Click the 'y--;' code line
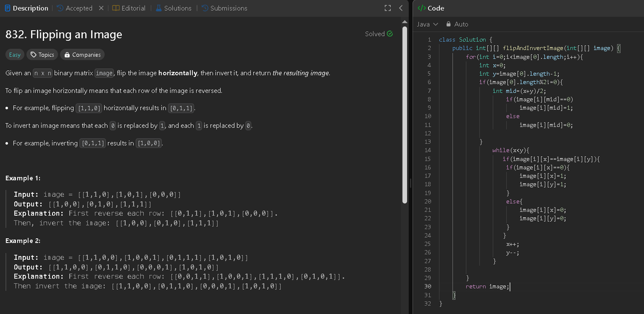Image resolution: width=644 pixels, height=314 pixels. [513, 252]
